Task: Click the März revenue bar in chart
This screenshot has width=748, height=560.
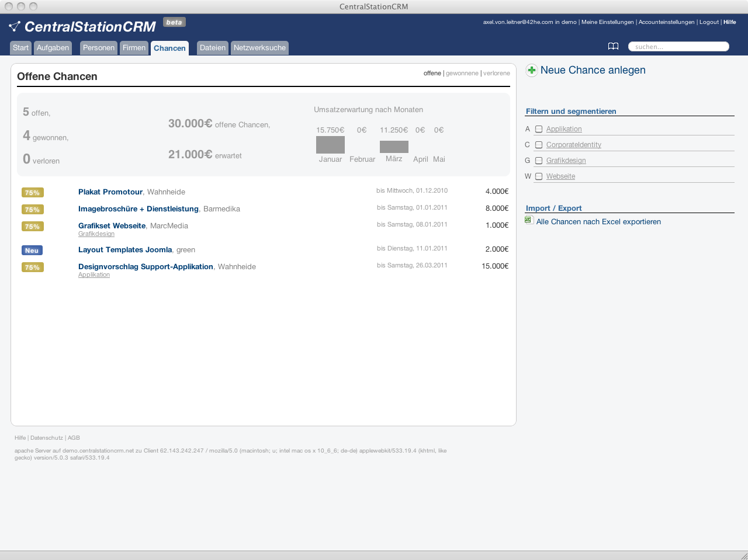Action: click(x=394, y=147)
